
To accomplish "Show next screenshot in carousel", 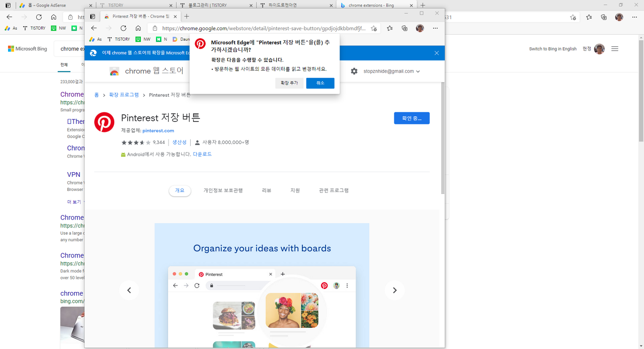I will tap(394, 290).
